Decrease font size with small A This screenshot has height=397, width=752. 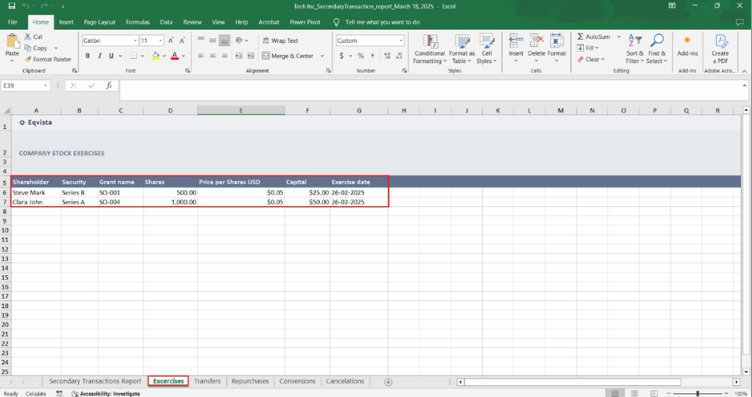(182, 41)
